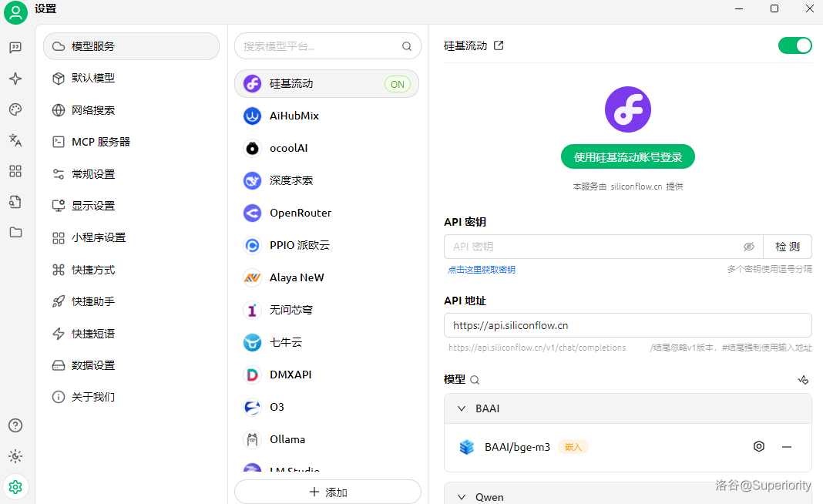Toggle off the 硅基流动 provider switch
The width and height of the screenshot is (823, 504).
pos(794,45)
